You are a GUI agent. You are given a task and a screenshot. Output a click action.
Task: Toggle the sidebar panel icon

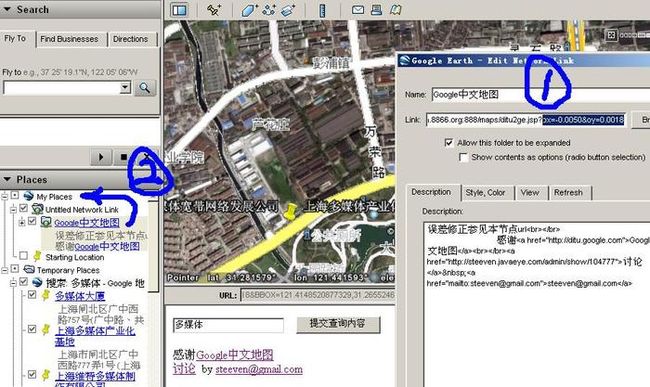pyautogui.click(x=179, y=10)
